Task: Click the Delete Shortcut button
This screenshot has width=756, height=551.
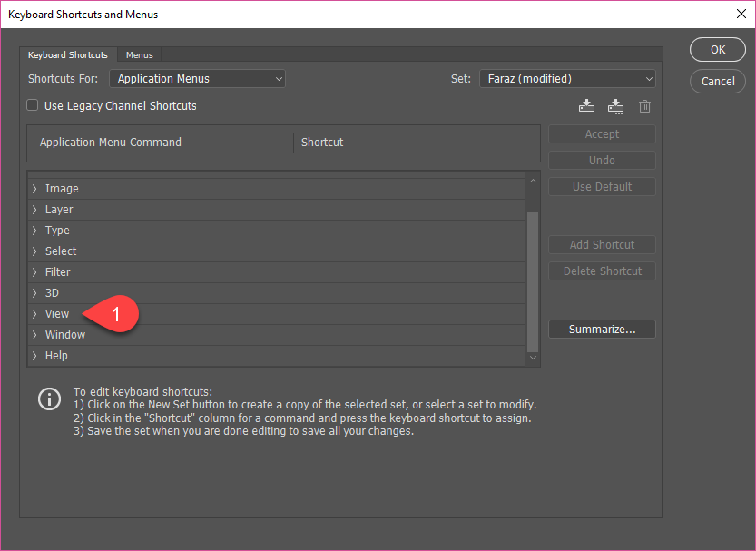Action: tap(602, 271)
